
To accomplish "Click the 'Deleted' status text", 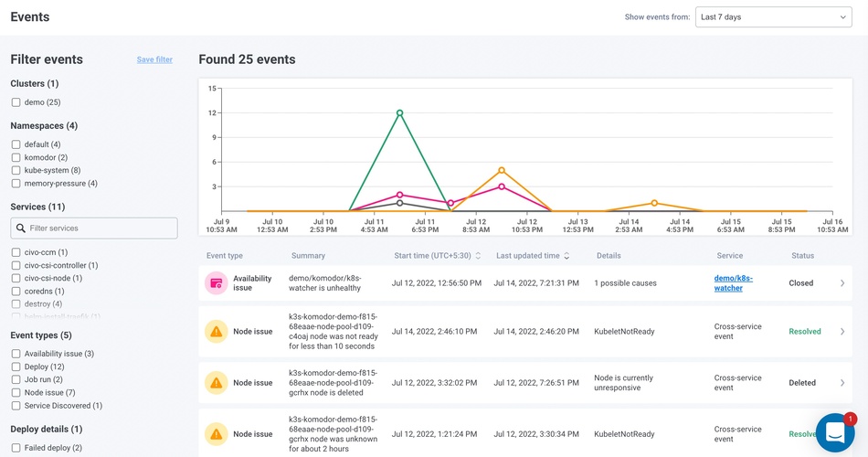I will [802, 383].
